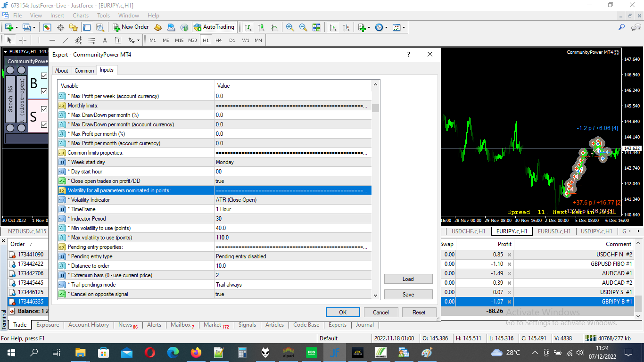
Task: Switch the chart to Bar Chart
Action: click(248, 27)
